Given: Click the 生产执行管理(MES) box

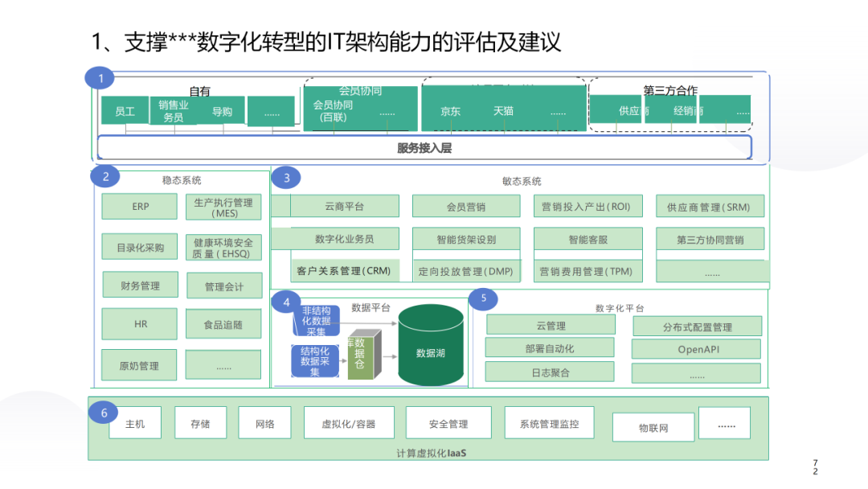Looking at the screenshot, I should coord(223,208).
